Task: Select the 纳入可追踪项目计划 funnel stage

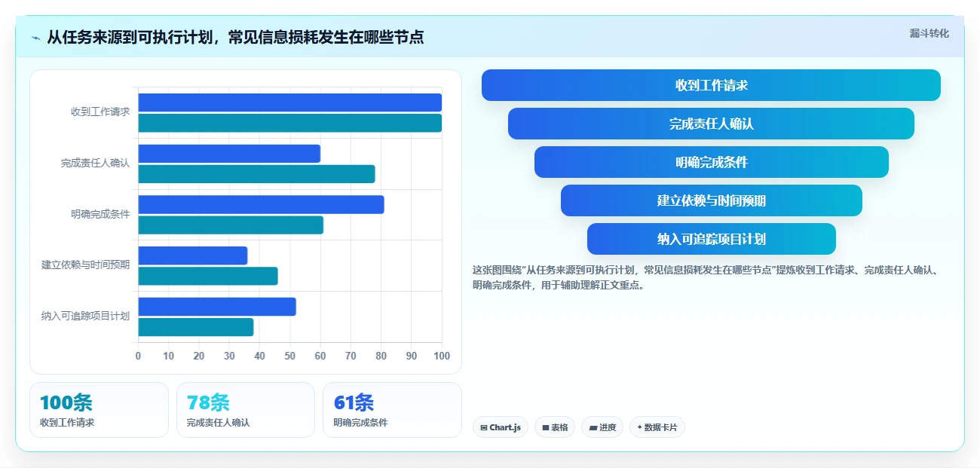Action: pos(711,239)
